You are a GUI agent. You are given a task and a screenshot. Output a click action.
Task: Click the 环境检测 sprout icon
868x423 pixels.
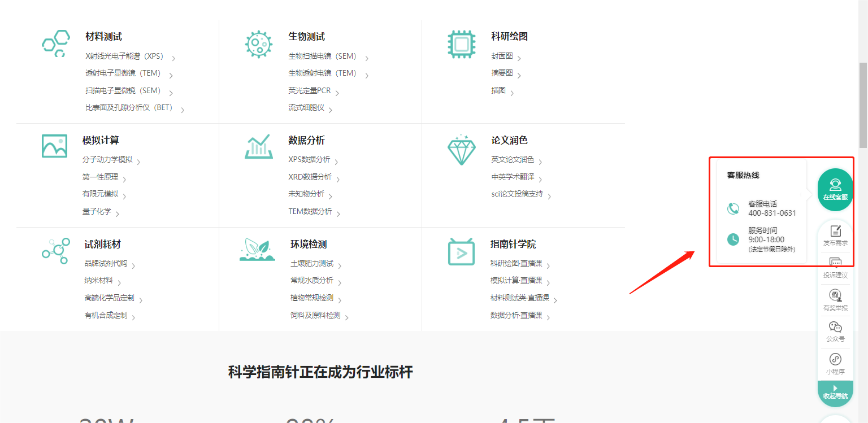click(258, 250)
